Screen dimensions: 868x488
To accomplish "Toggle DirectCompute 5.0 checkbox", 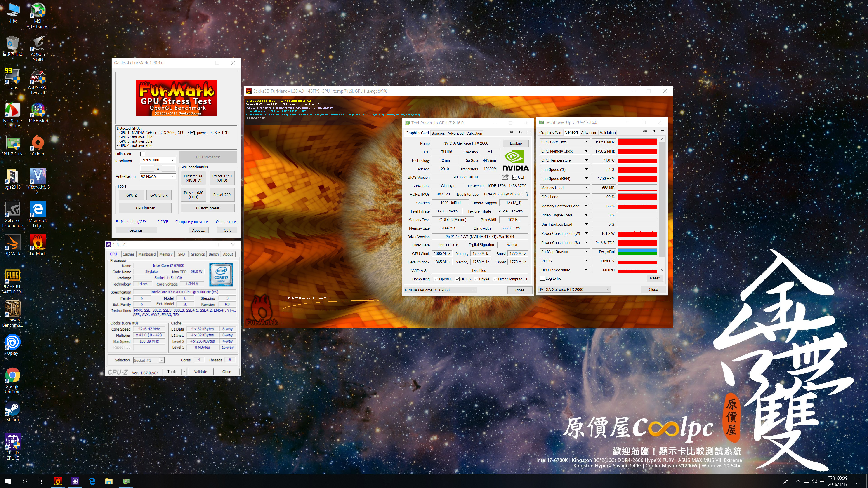I will tap(495, 279).
